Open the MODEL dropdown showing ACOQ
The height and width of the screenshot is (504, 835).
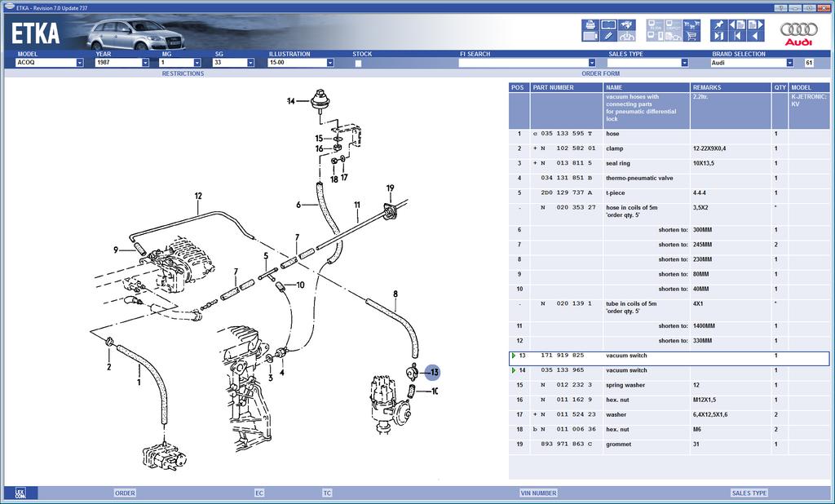coord(80,63)
